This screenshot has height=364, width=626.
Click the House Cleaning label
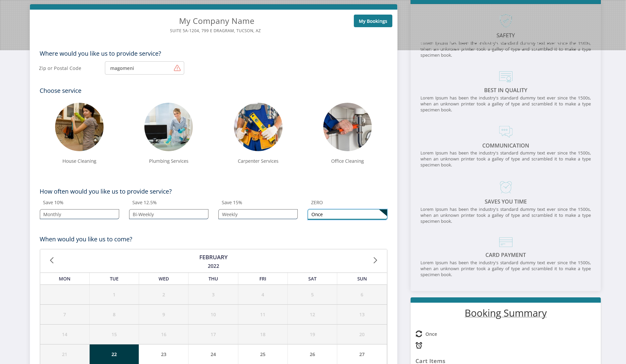(x=79, y=161)
